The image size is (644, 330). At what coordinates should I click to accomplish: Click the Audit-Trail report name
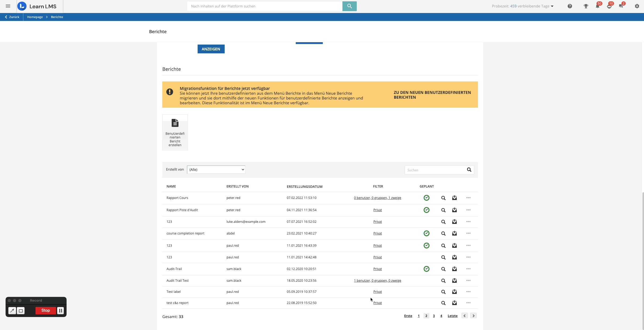tap(174, 269)
